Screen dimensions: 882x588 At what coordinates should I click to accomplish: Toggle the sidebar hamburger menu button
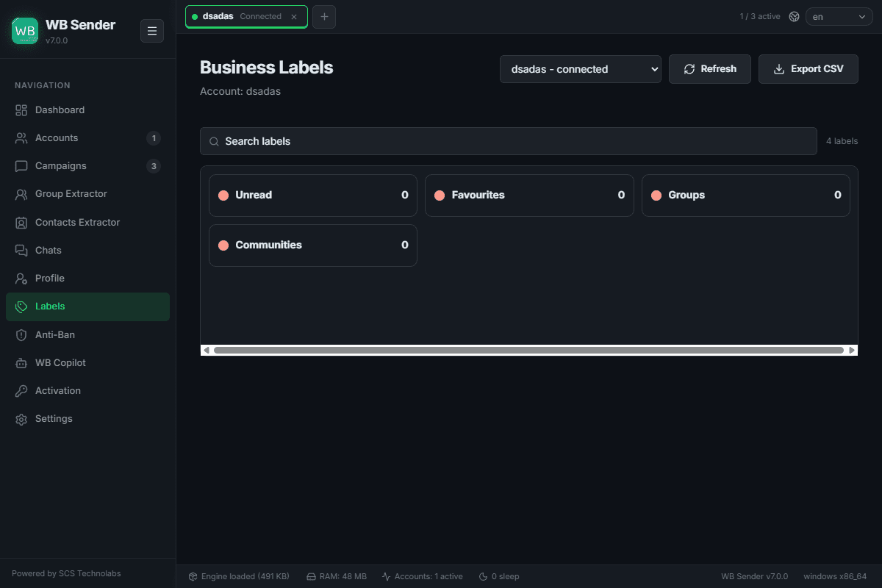click(152, 31)
